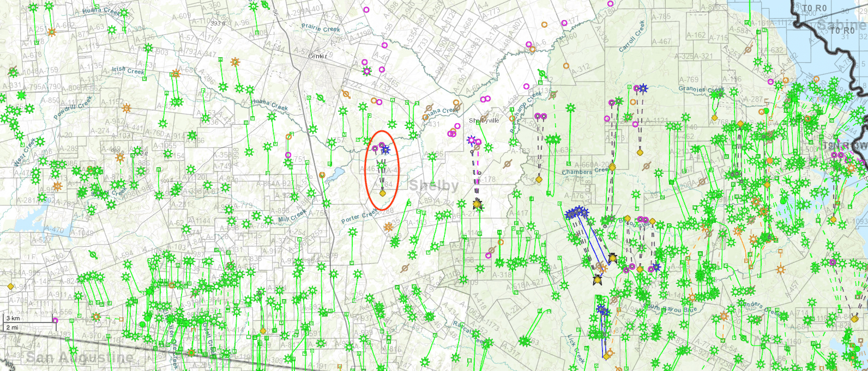Click the Shelby county label
This screenshot has height=371, width=868.
pos(433,186)
